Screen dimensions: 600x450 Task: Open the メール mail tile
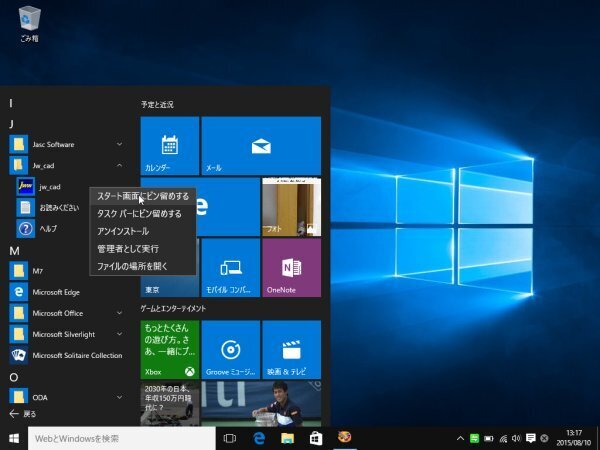261,146
